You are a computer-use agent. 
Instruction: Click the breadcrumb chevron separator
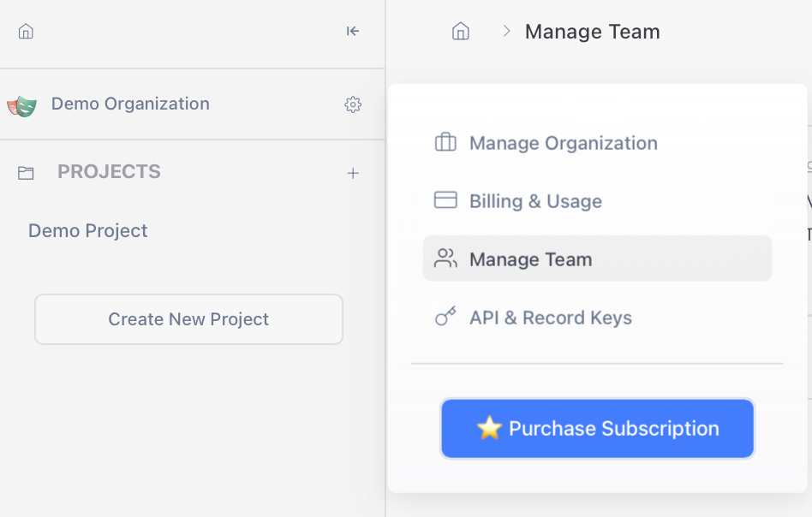click(506, 32)
